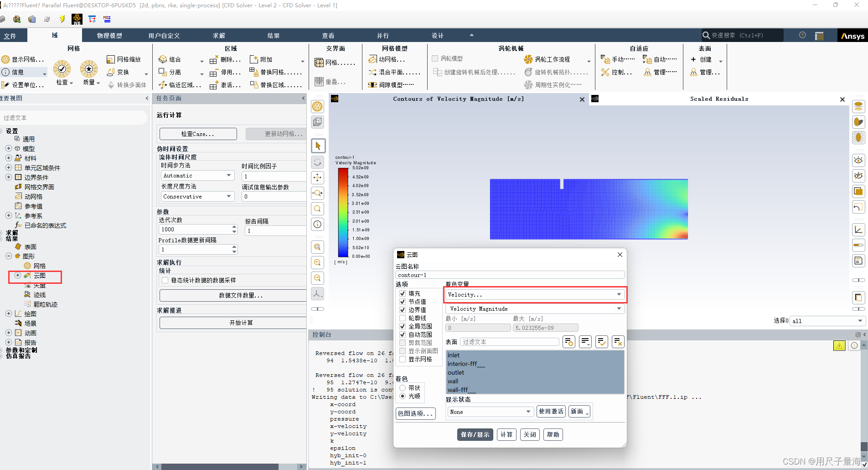
Task: Click the Display Mesh (显示网格) icon
Action: (5, 59)
